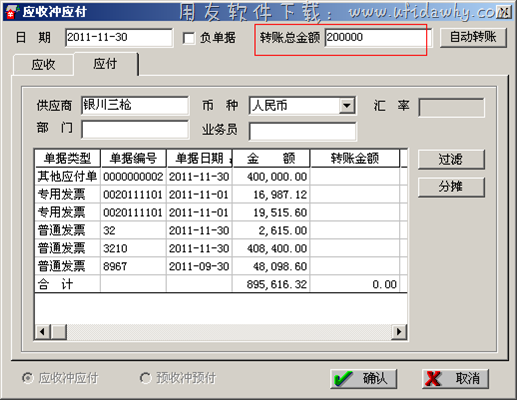Image resolution: width=517 pixels, height=400 pixels.
Task: Cancel the dialog with 取消
Action: coord(455,379)
